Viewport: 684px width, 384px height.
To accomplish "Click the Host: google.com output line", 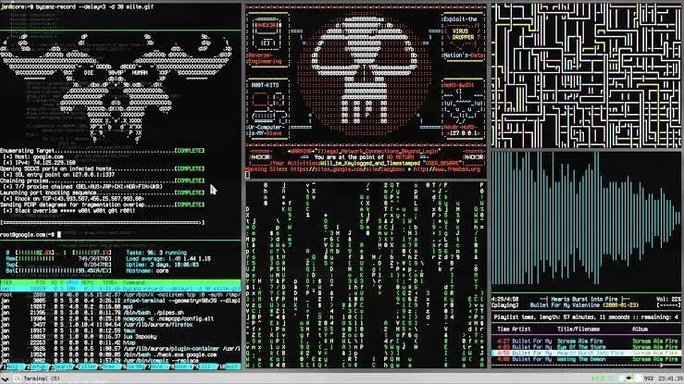I will pos(34,157).
